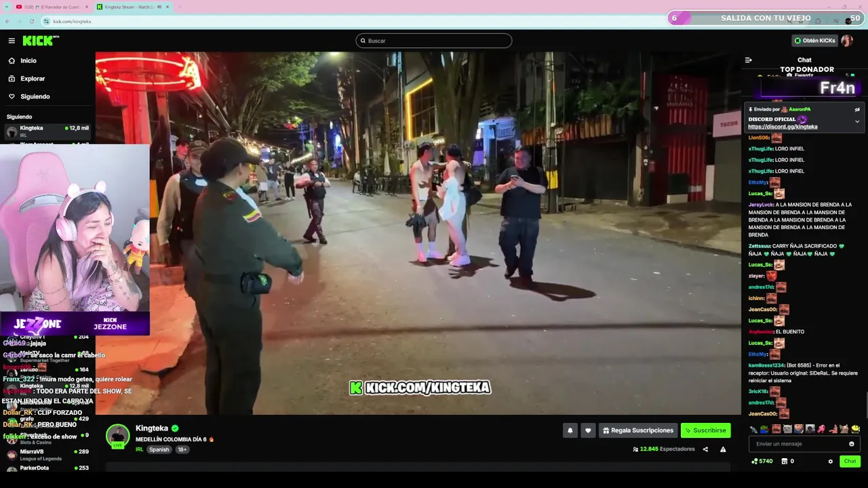
Task: Insert the yellow duck emote at row end
Action: point(856,429)
